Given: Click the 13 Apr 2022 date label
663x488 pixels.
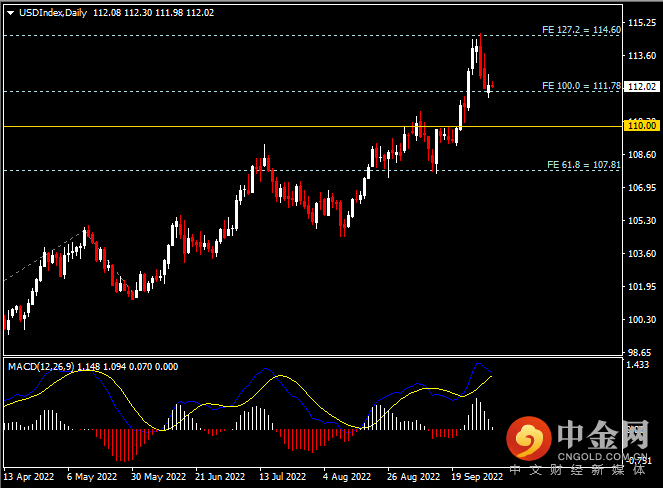Looking at the screenshot, I should pos(29,477).
